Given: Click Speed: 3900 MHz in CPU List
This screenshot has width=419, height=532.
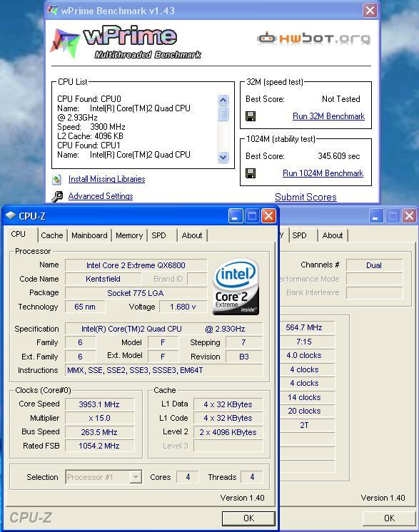Looking at the screenshot, I should tap(91, 127).
